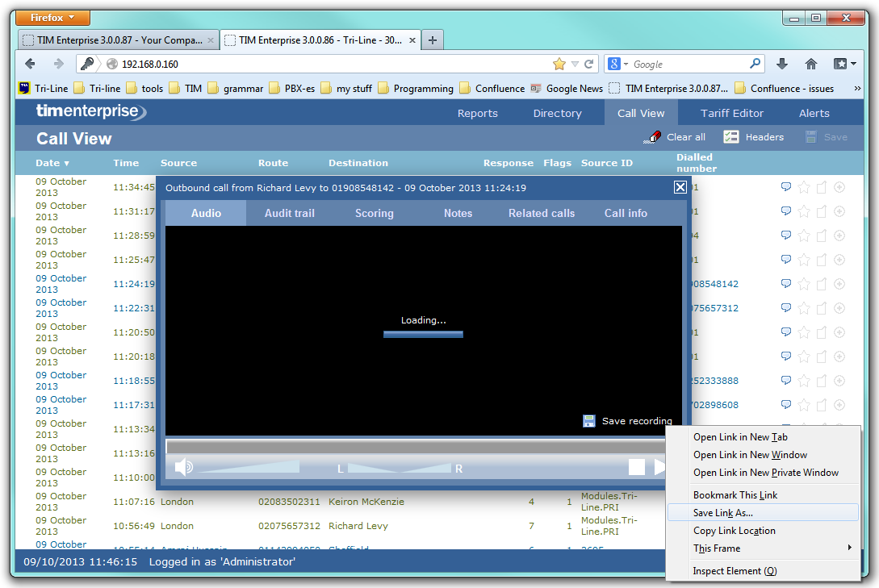Close the outbound call dialog
Screen dimensions: 879x588
[x=680, y=187]
